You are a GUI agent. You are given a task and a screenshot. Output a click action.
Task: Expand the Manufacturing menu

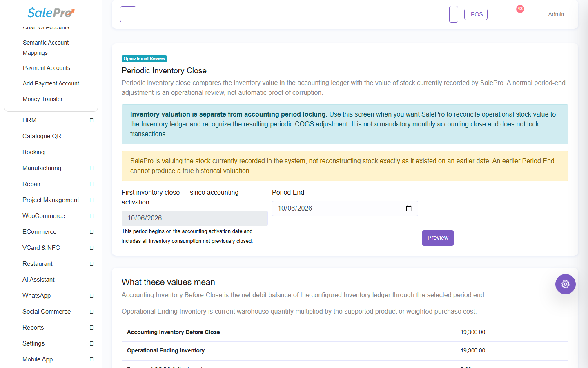point(58,168)
